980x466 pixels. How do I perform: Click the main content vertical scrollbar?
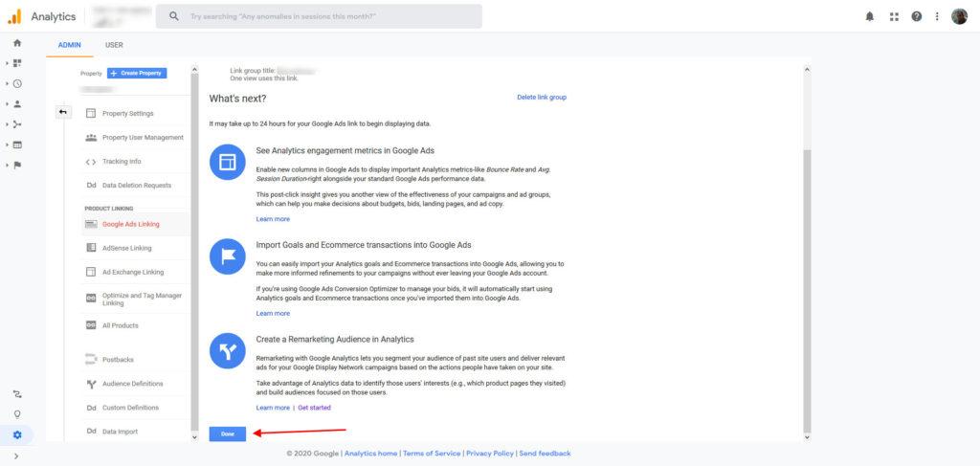pyautogui.click(x=806, y=291)
